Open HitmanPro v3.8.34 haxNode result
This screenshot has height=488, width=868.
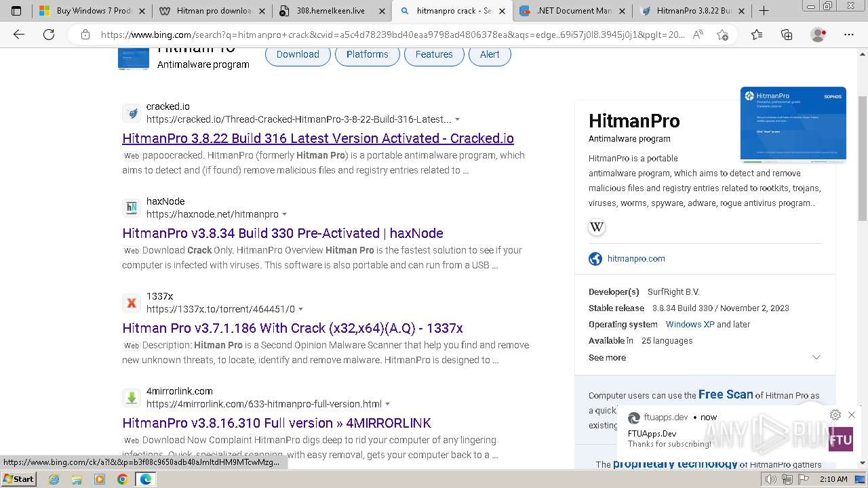(x=283, y=233)
